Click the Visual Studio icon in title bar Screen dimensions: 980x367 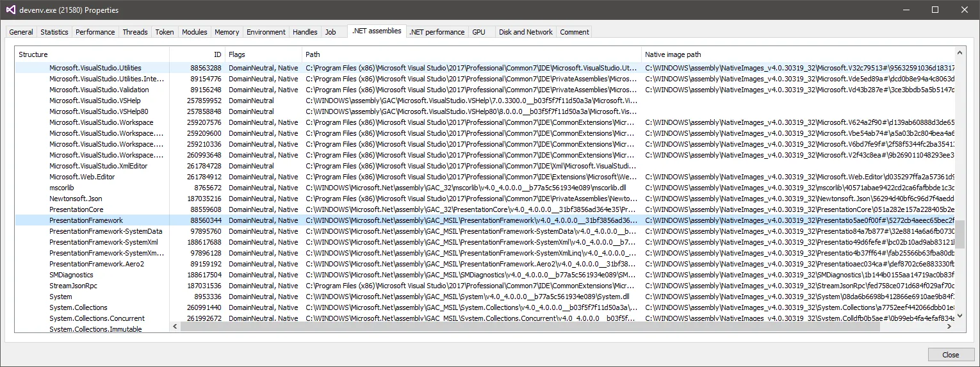coord(10,10)
